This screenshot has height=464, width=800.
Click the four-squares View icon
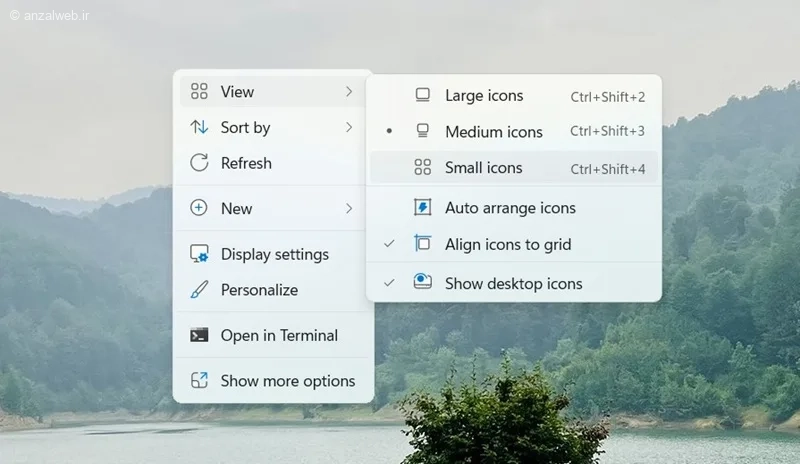tap(199, 91)
